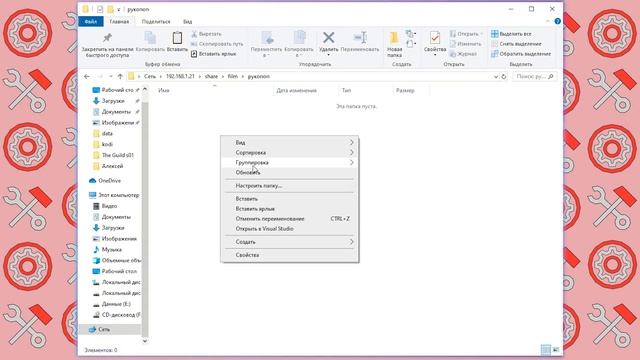Screen dimensions: 640x360
Task: Collapse the ribbon with the chevron
Action: point(548,21)
